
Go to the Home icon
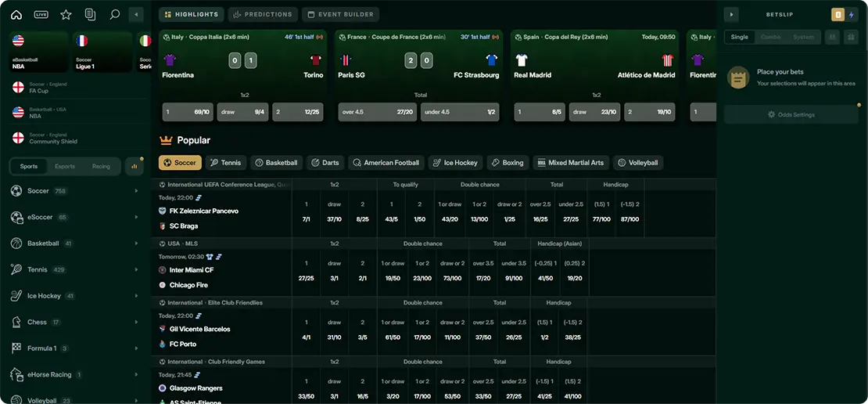pyautogui.click(x=16, y=14)
